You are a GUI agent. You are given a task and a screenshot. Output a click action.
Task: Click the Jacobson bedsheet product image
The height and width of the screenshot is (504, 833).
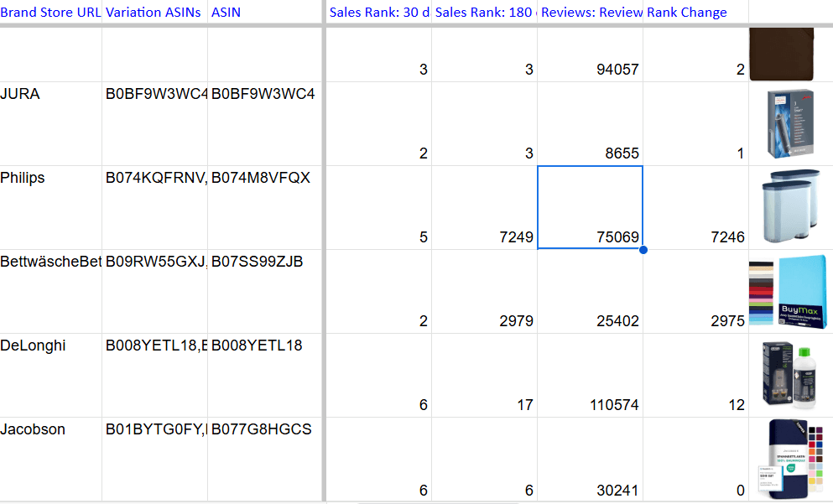[x=790, y=459]
